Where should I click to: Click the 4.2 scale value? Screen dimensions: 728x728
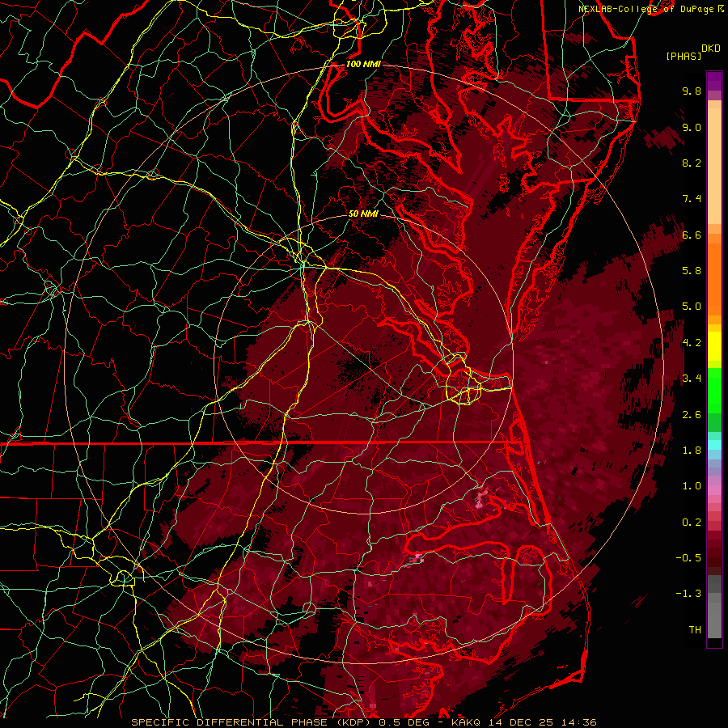click(x=692, y=343)
